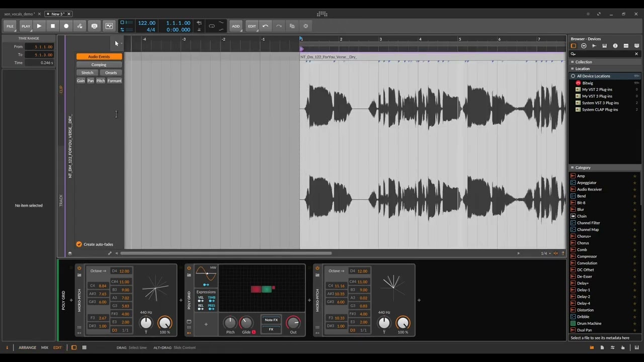Select the Onsets expression button
This screenshot has width=644, height=362.
(x=111, y=73)
